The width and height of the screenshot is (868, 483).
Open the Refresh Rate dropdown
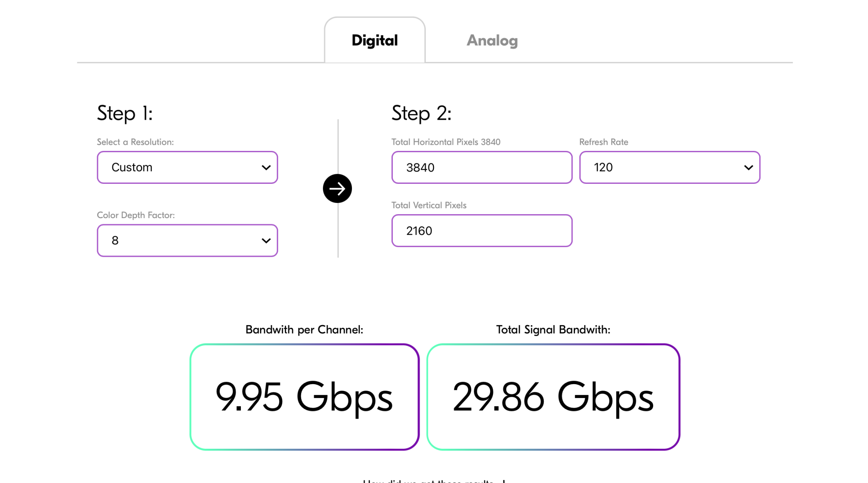point(669,167)
